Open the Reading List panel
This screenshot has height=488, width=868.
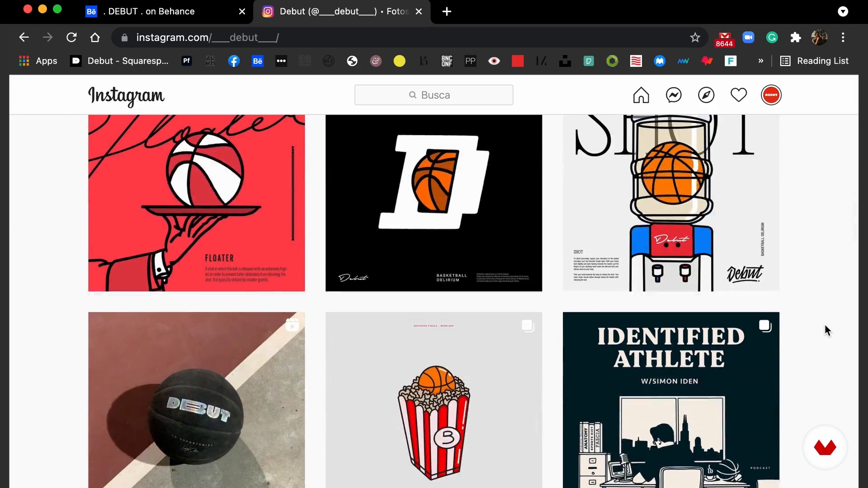(x=815, y=61)
